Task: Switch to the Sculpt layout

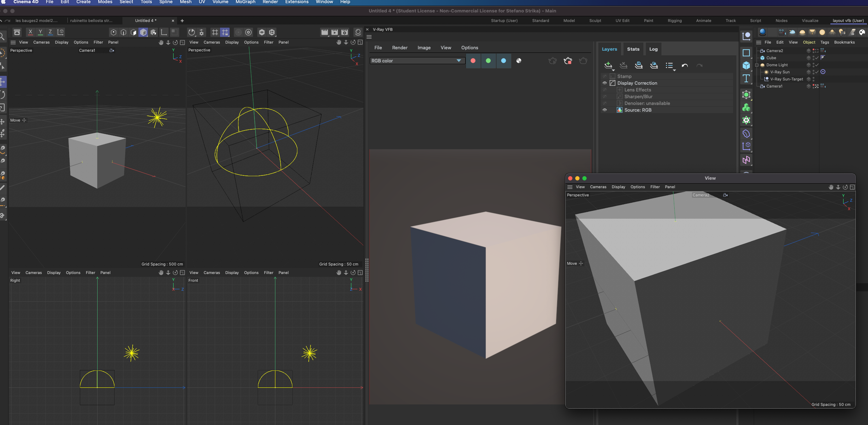Action: pos(595,21)
